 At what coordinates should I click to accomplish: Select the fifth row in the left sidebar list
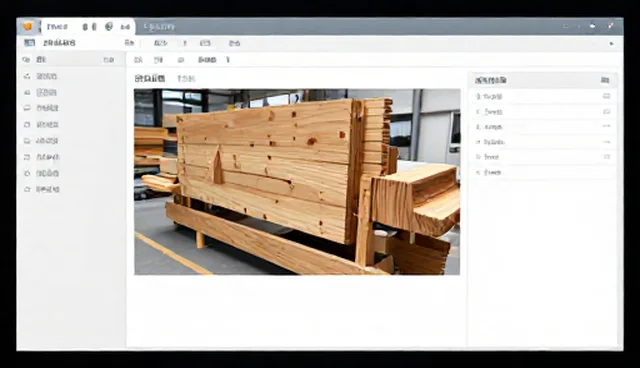pos(71,141)
